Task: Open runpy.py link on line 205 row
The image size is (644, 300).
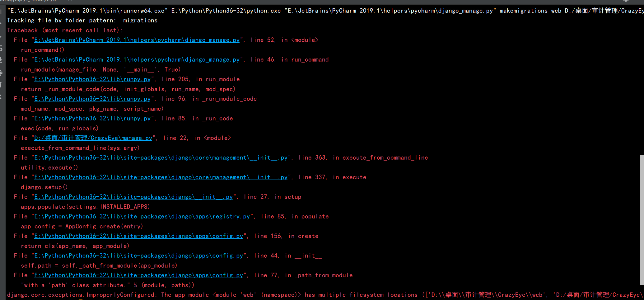Action: tap(92, 79)
